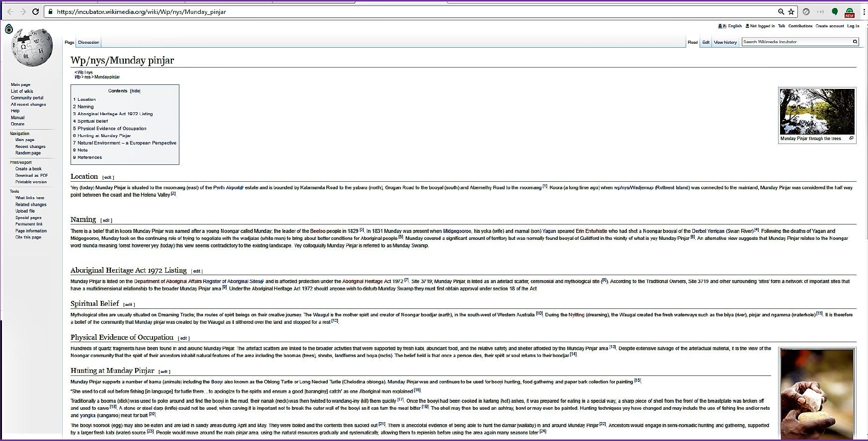
Task: Open the English language selector
Action: point(734,26)
